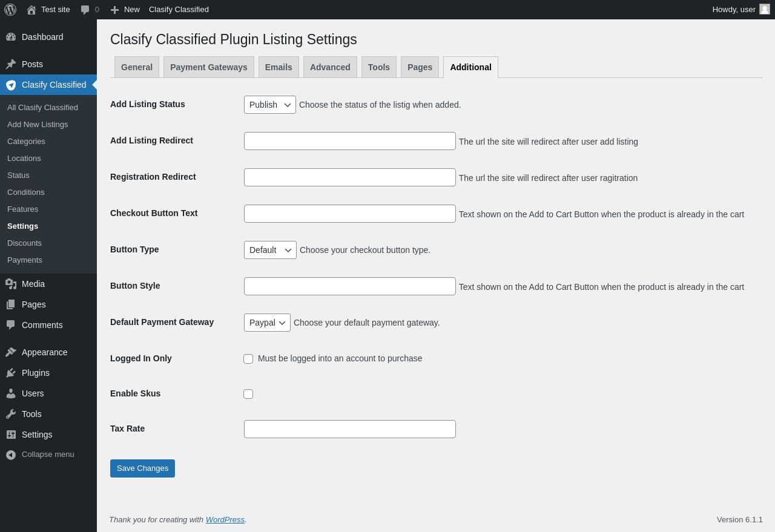Open the Conditions submenu item

(x=25, y=192)
